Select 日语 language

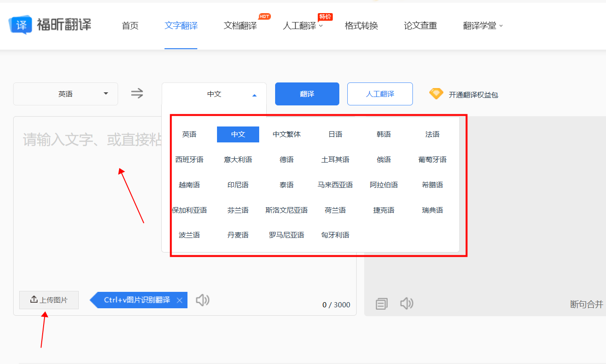click(x=335, y=134)
